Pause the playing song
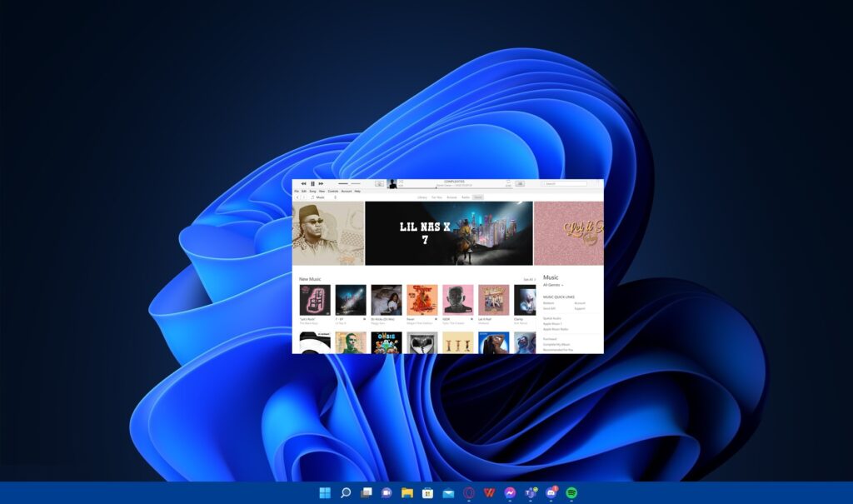 [x=313, y=183]
